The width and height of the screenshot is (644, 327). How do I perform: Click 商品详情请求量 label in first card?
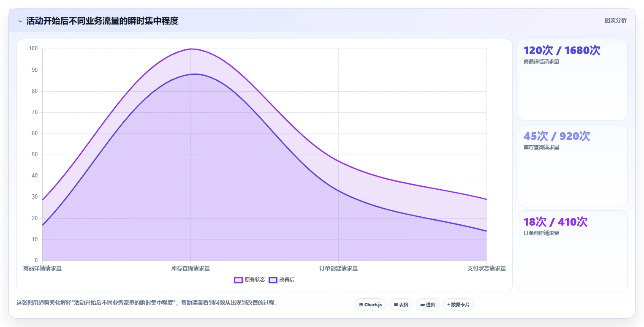tap(541, 62)
